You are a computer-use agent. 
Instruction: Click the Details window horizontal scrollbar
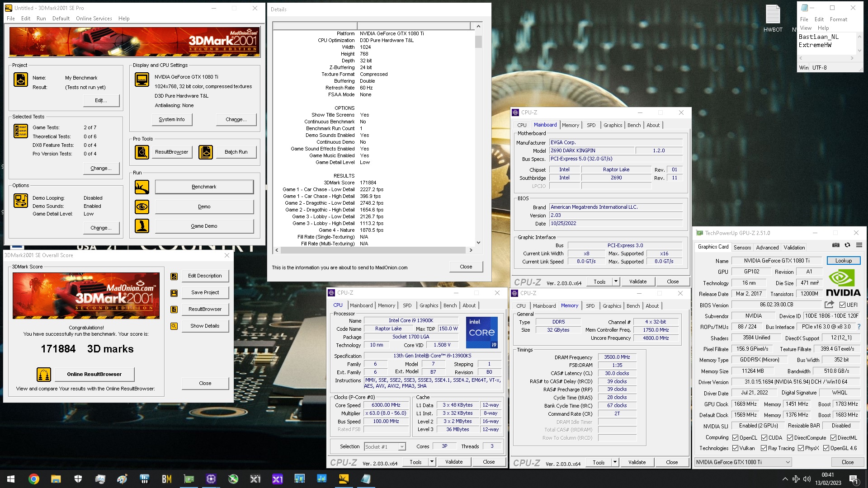373,250
